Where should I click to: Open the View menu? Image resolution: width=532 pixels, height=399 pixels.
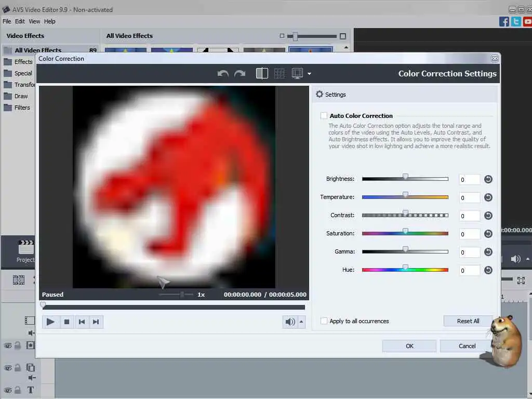pos(34,21)
